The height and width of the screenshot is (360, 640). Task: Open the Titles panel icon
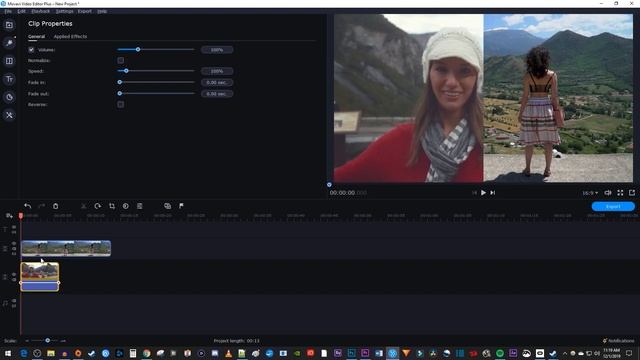pyautogui.click(x=9, y=79)
